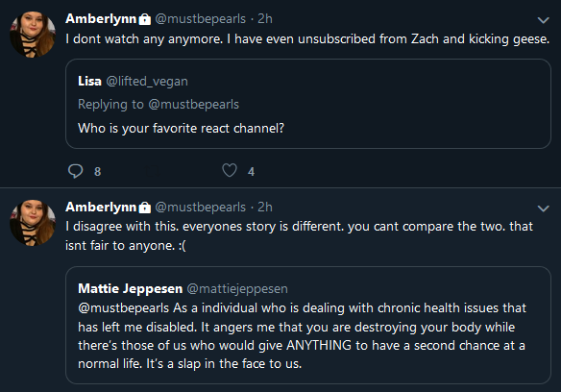Open the @mustbepearls handle on first tweet
Image resolution: width=561 pixels, height=392 pixels.
[x=201, y=18]
